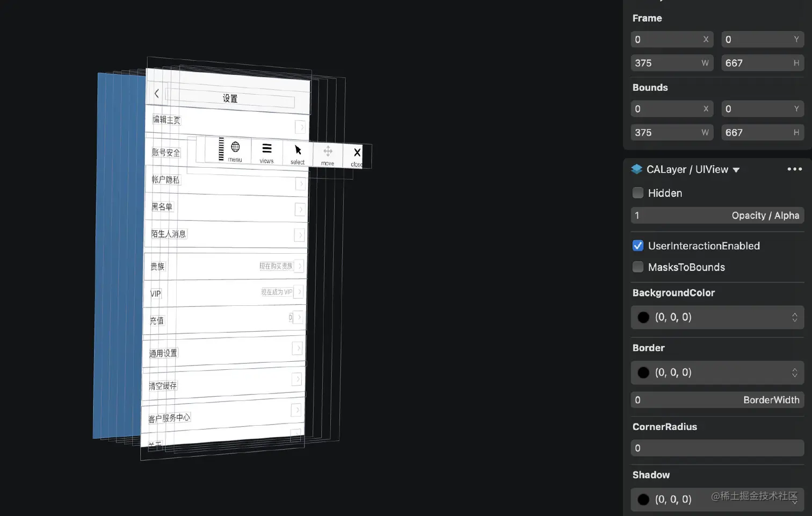
Task: Edit Frame Y value field
Action: pos(763,39)
